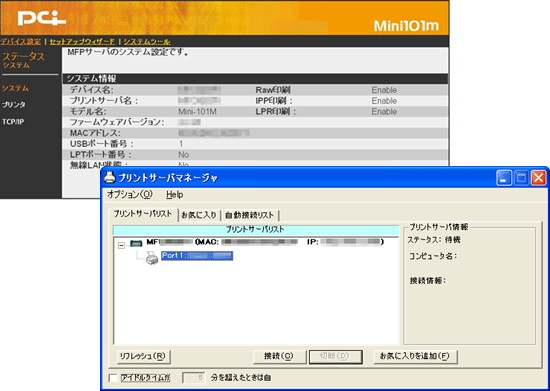Switch to the お気に入り tab
This screenshot has width=550, height=391.
pos(199,215)
